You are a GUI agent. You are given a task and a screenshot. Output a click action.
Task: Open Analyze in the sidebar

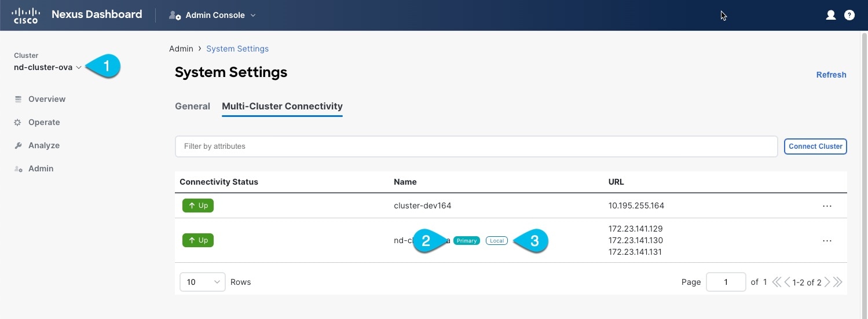(44, 145)
